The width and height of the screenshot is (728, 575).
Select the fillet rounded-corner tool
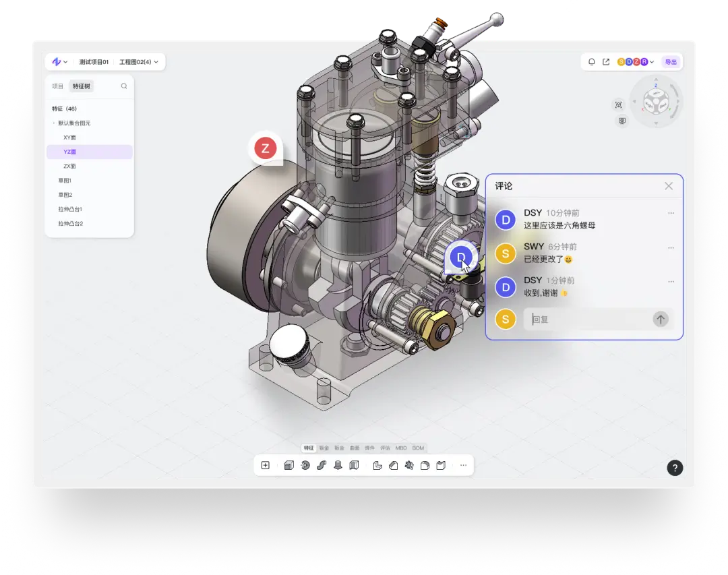pyautogui.click(x=425, y=465)
